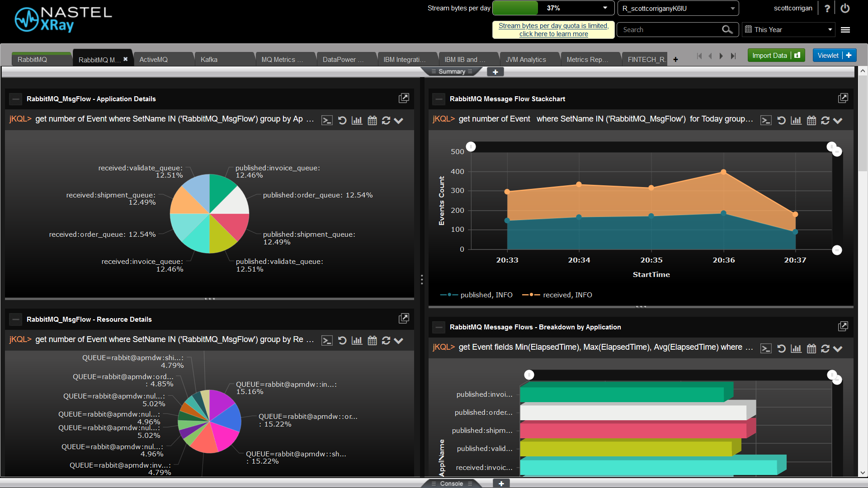
Task: Expand the Console panel handle
Action: click(x=452, y=483)
